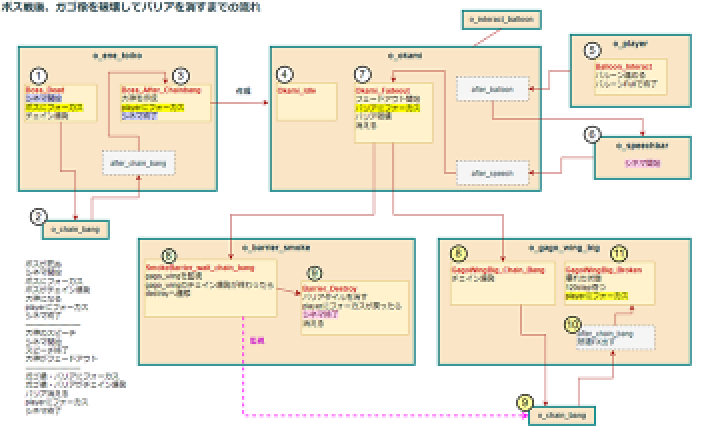Click the magenta 監視 label on dotted line

[x=257, y=341]
